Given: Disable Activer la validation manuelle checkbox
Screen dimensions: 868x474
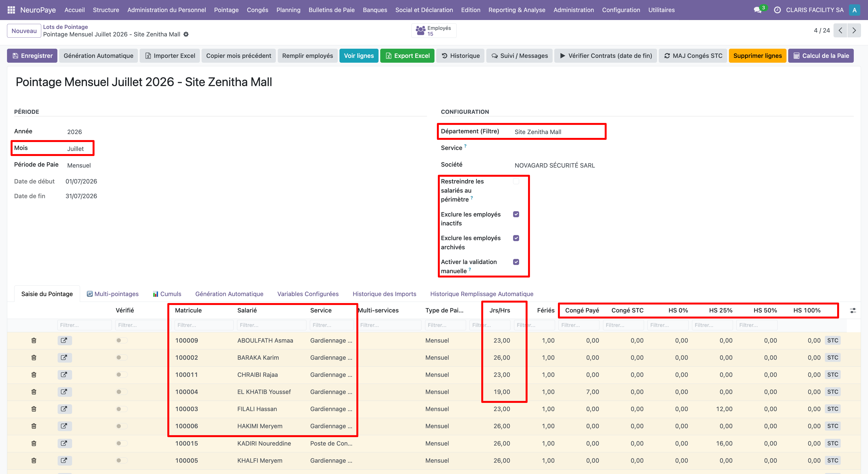Looking at the screenshot, I should point(516,262).
